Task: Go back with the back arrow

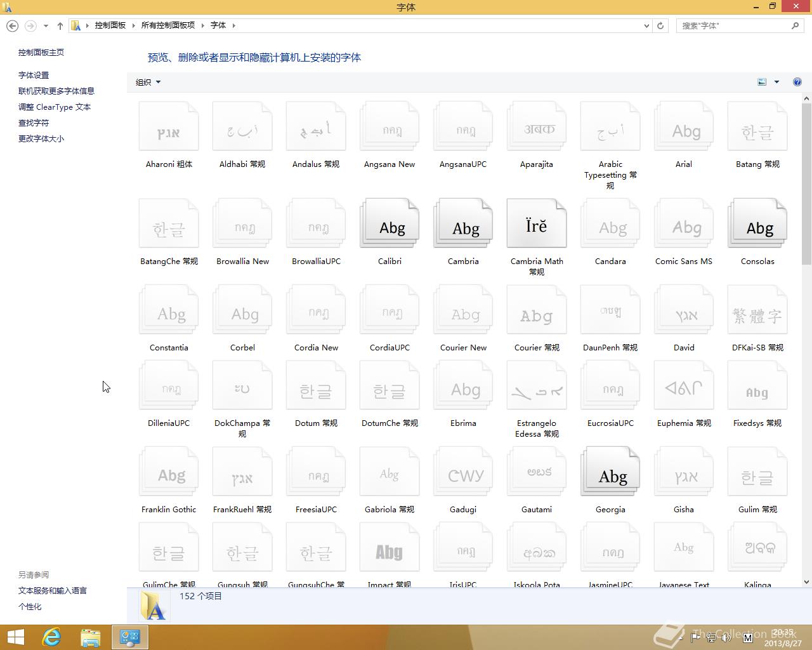Action: [12, 26]
